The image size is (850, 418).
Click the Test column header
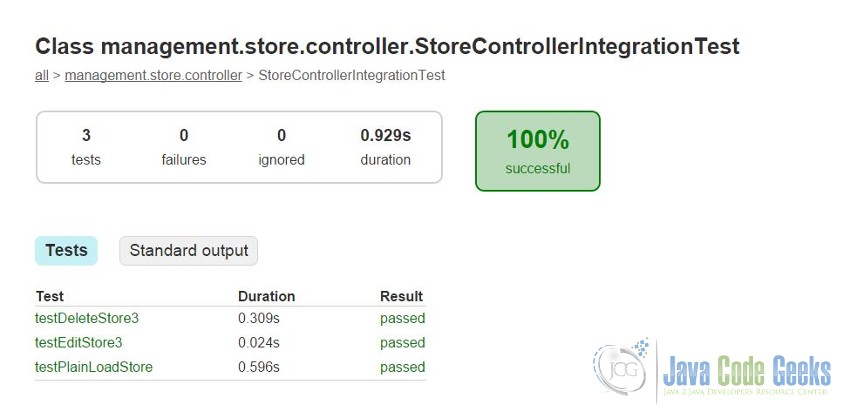pyautogui.click(x=50, y=297)
